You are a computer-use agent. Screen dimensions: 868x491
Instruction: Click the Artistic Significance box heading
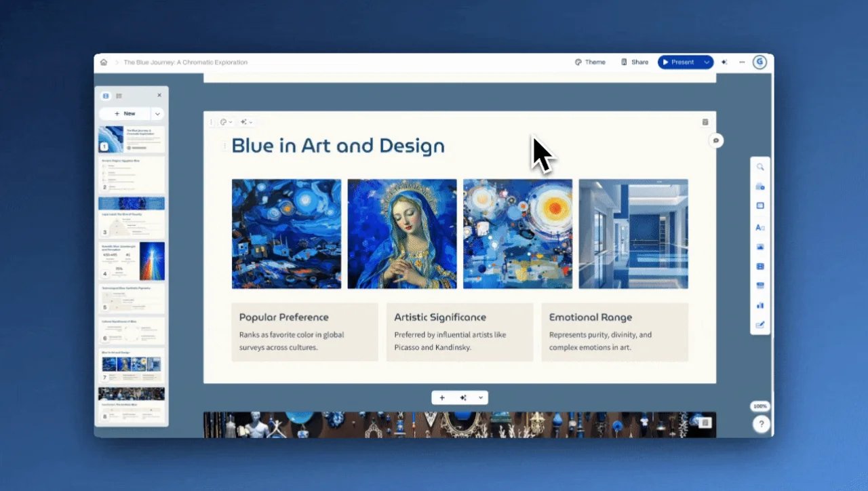tap(440, 317)
